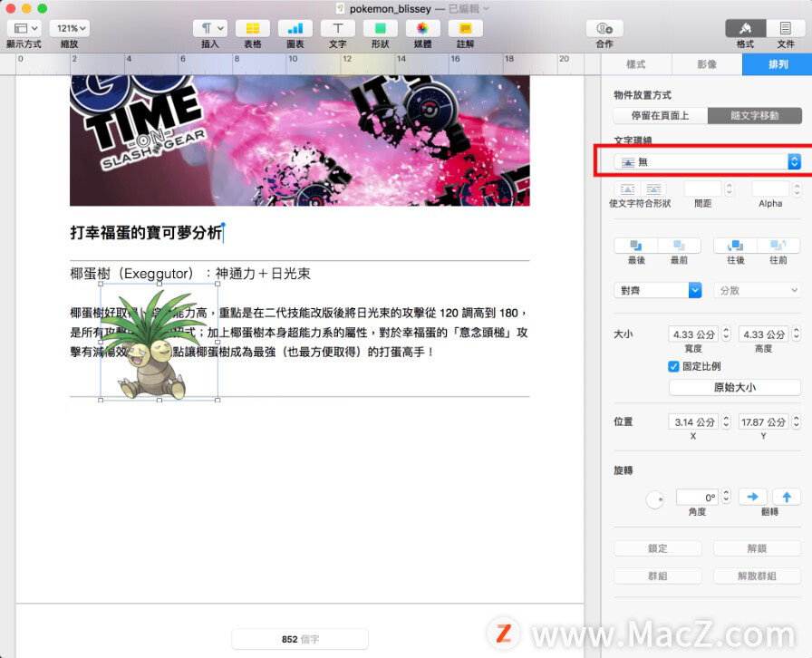812x658 pixels.
Task: Click the X position 3.14 公分 field
Action: coord(693,421)
